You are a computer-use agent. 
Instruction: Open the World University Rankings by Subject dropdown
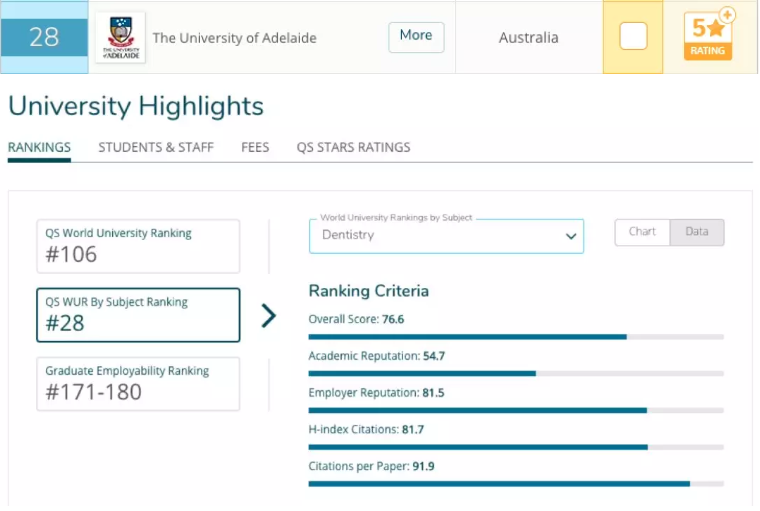446,236
